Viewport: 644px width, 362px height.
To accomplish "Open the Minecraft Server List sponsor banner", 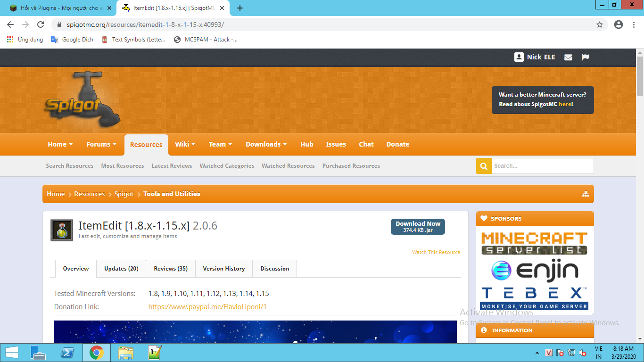I will pyautogui.click(x=535, y=243).
